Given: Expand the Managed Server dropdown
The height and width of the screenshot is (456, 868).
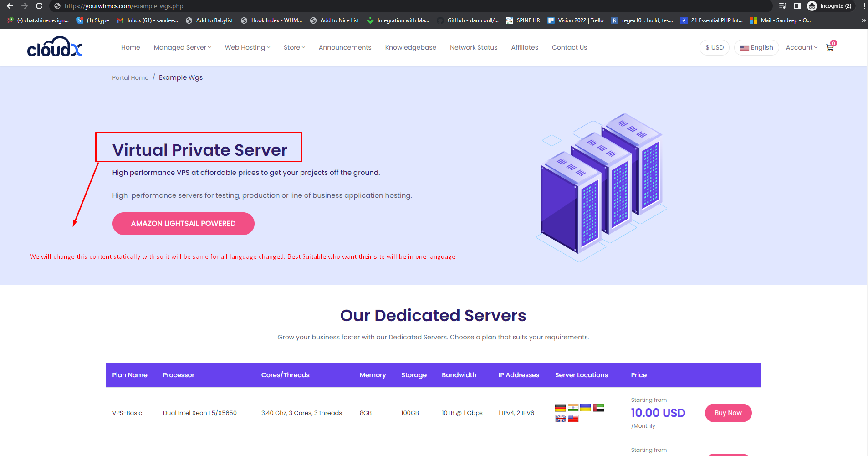Looking at the screenshot, I should tap(182, 47).
